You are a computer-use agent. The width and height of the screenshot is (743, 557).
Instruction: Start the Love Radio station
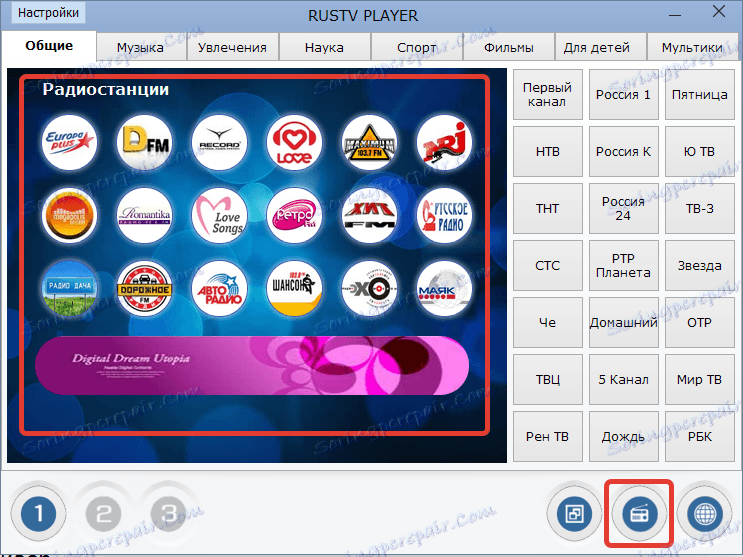click(x=294, y=143)
